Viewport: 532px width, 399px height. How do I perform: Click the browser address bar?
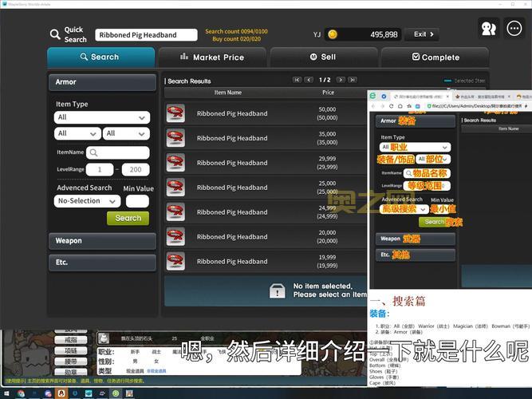[x=477, y=106]
